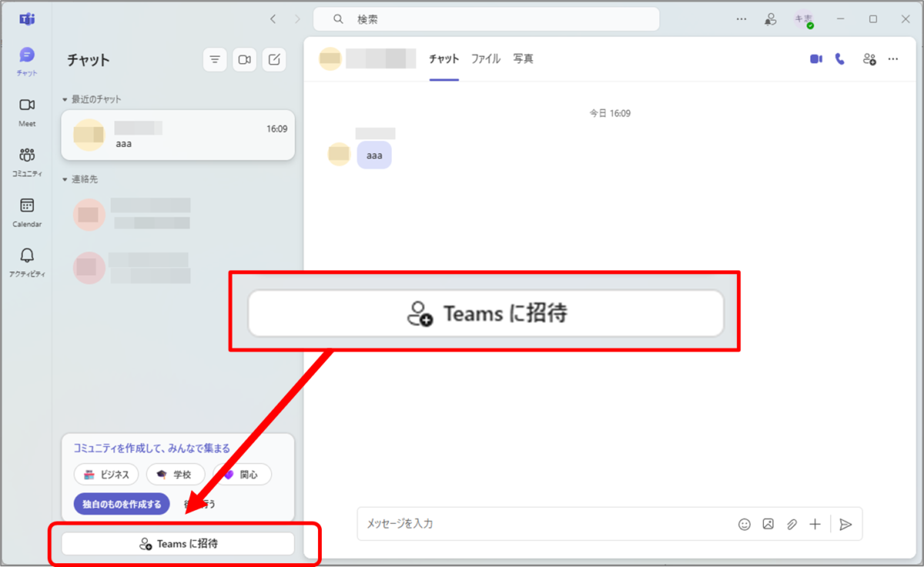Send the message with the arrow icon
The image size is (924, 567).
[x=845, y=525]
